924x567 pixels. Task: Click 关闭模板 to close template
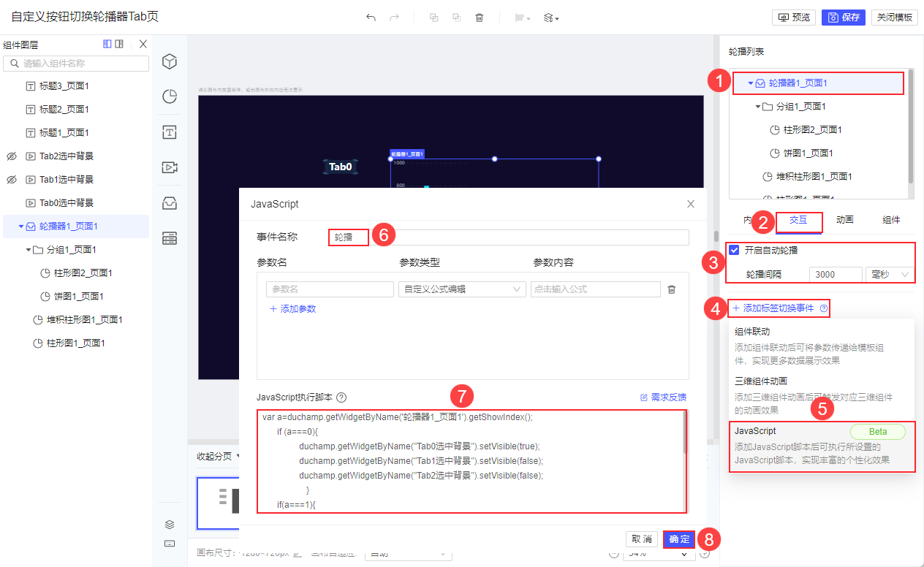coord(895,18)
